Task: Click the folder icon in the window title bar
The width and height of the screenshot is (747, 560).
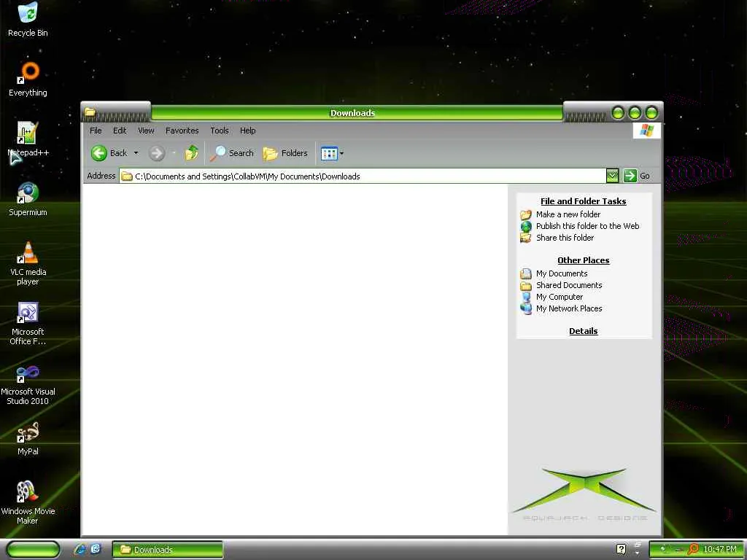Action: click(90, 112)
